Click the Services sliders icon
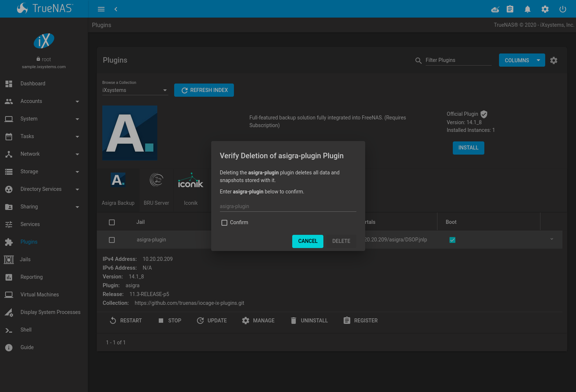The image size is (576, 392). [x=9, y=224]
